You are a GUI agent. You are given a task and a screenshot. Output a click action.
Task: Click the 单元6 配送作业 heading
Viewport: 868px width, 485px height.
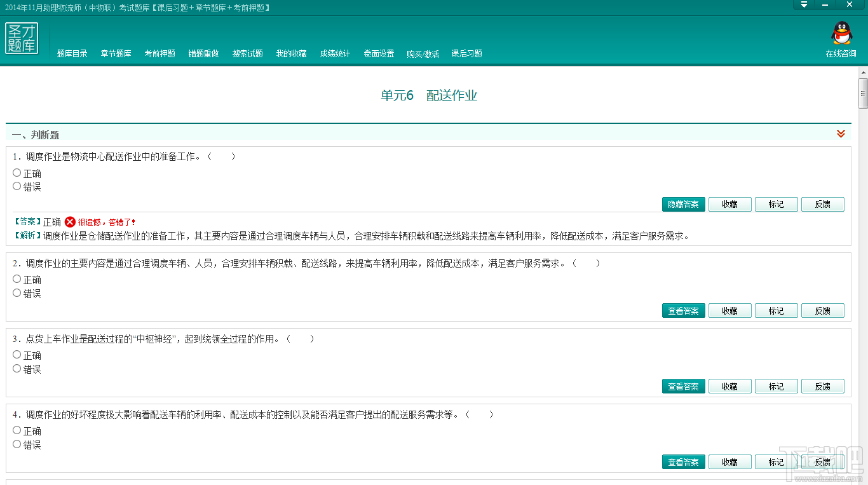[429, 96]
